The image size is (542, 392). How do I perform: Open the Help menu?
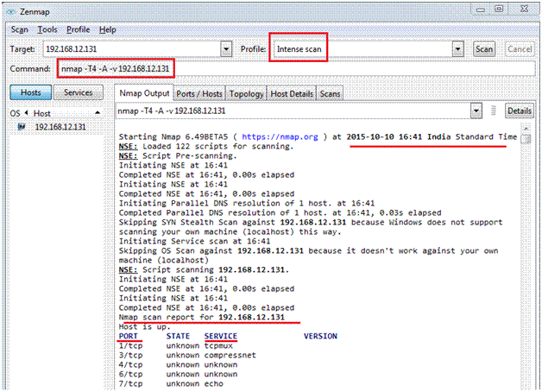[108, 29]
